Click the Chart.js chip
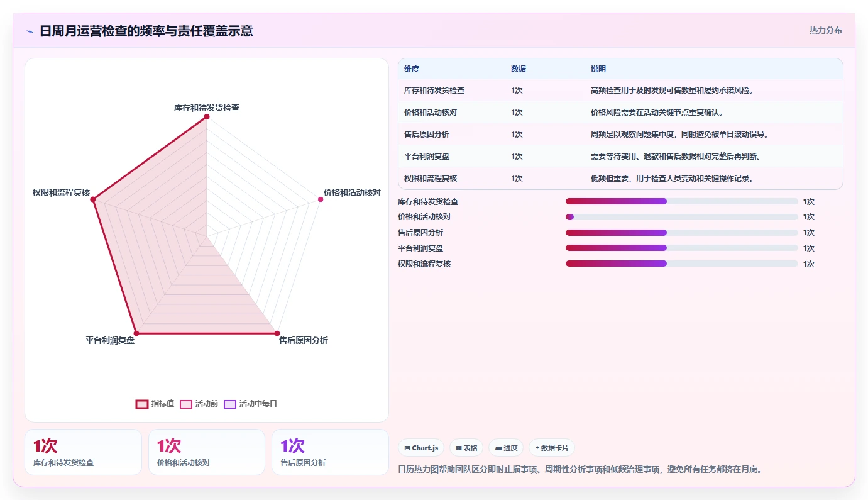 421,448
